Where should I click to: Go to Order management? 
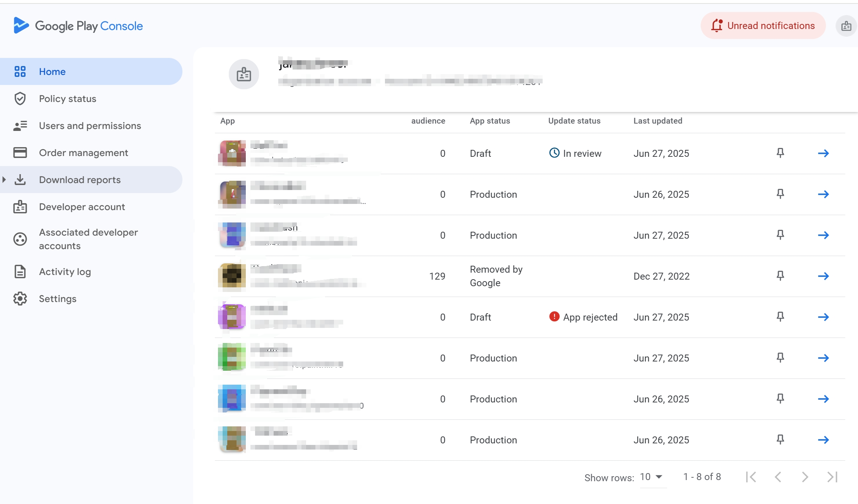[x=83, y=153]
